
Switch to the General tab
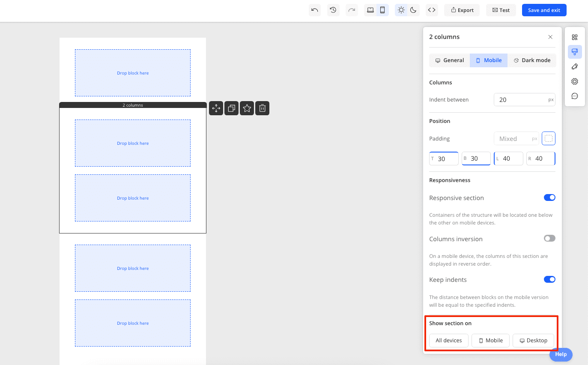450,60
